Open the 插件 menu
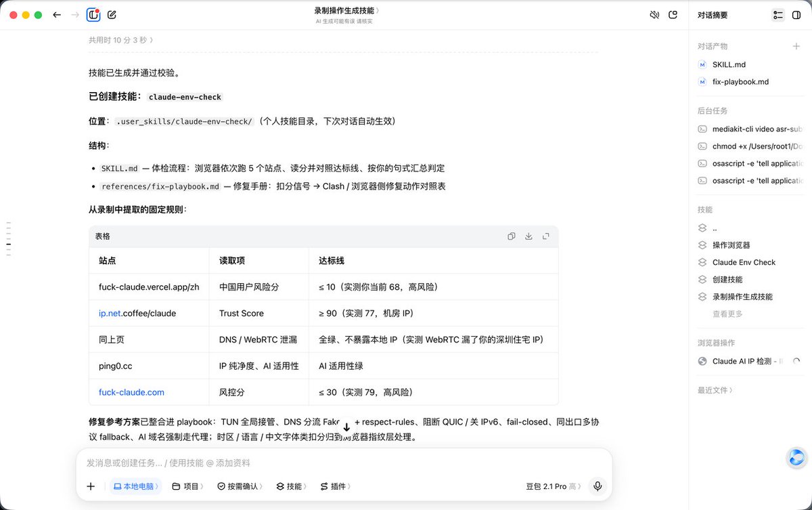Viewport: 812px width, 510px height. pyautogui.click(x=336, y=486)
